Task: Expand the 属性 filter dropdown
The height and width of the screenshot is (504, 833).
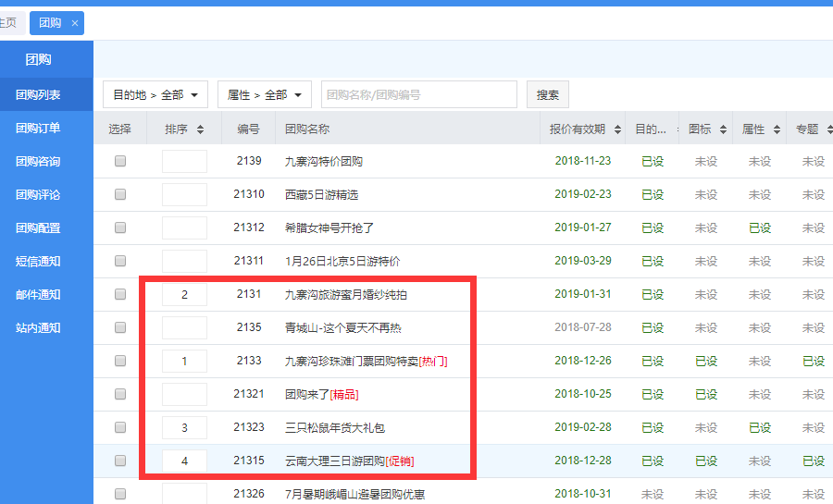Action: pos(264,94)
